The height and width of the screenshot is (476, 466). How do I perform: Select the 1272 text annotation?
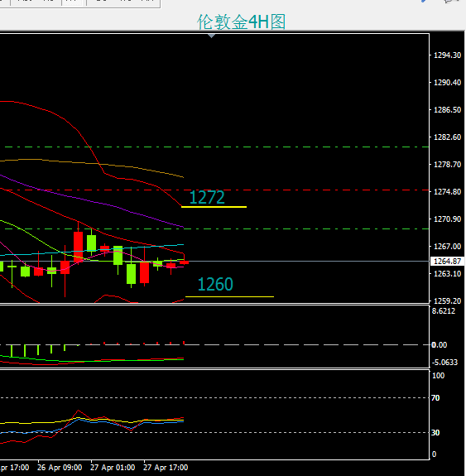click(207, 197)
